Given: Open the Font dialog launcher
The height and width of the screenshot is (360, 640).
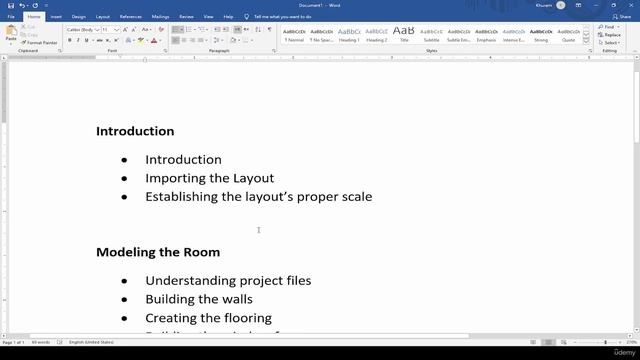Looking at the screenshot, I should point(165,51).
